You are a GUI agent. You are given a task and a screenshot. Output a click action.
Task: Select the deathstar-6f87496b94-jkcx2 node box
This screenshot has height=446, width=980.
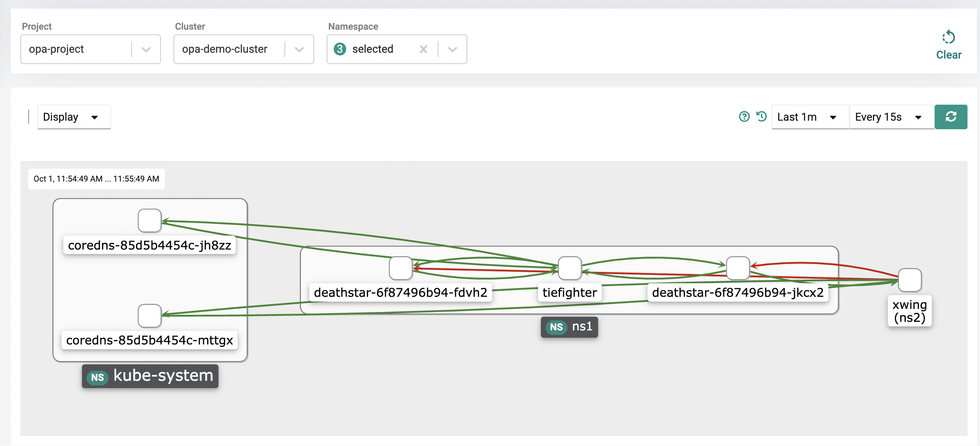pos(738,268)
